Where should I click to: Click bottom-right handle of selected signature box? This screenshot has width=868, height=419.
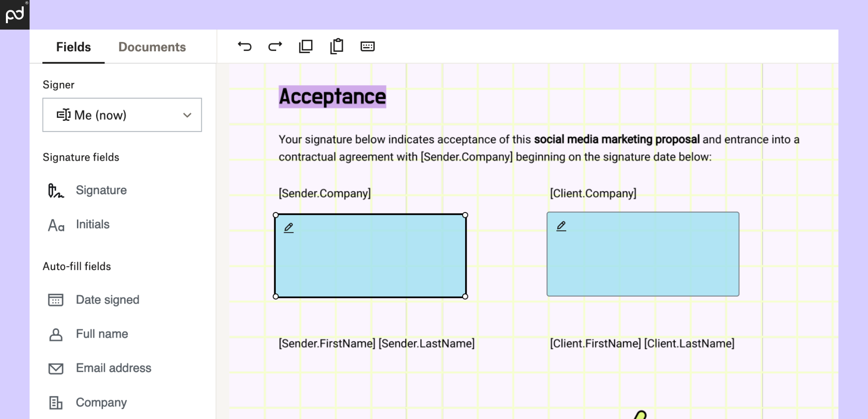click(x=465, y=296)
